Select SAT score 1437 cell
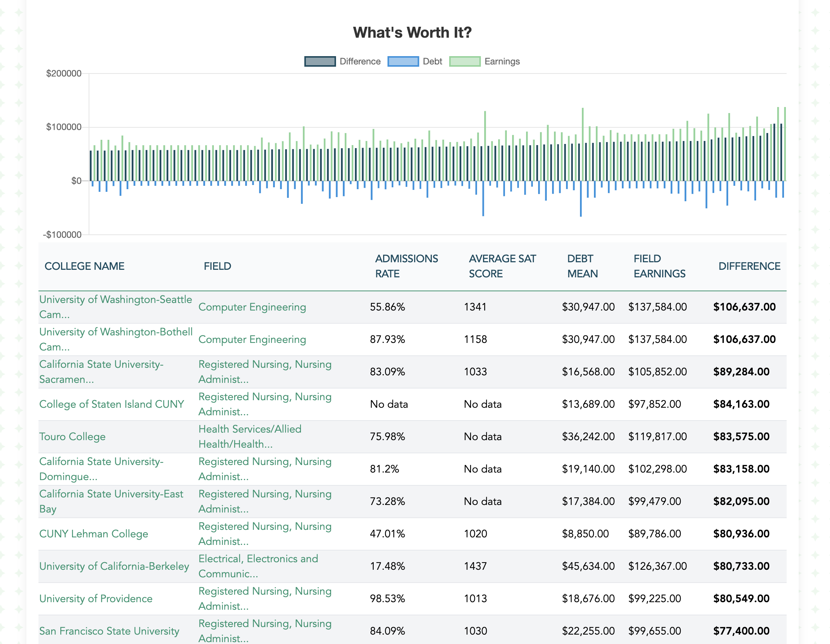This screenshot has height=644, width=830. [x=475, y=566]
